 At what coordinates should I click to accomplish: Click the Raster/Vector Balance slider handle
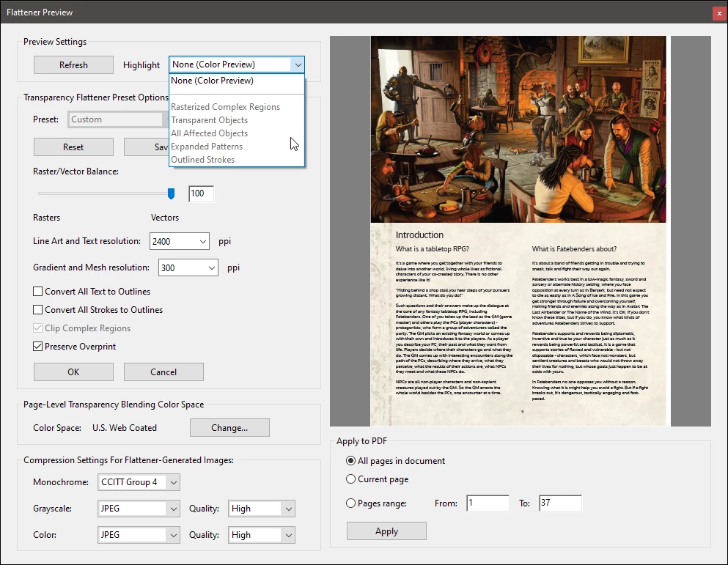171,193
